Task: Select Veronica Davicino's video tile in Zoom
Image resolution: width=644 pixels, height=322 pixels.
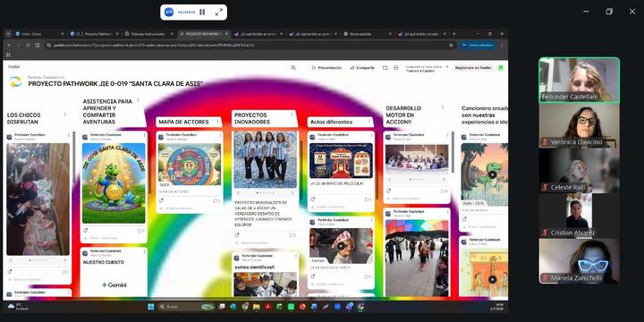Action: [579, 125]
